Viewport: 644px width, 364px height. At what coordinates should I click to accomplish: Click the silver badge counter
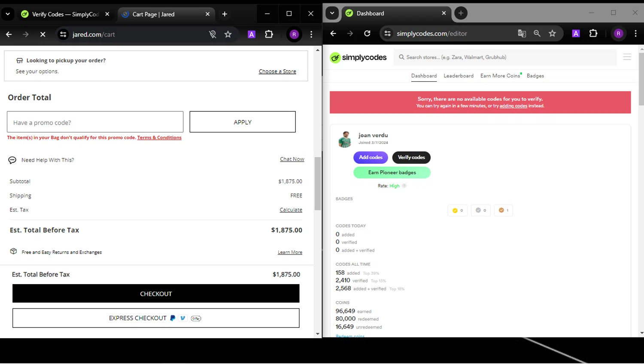tap(481, 211)
